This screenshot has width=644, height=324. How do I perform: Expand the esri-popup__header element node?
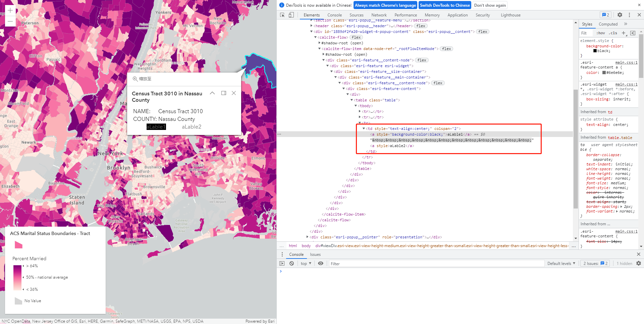click(312, 26)
